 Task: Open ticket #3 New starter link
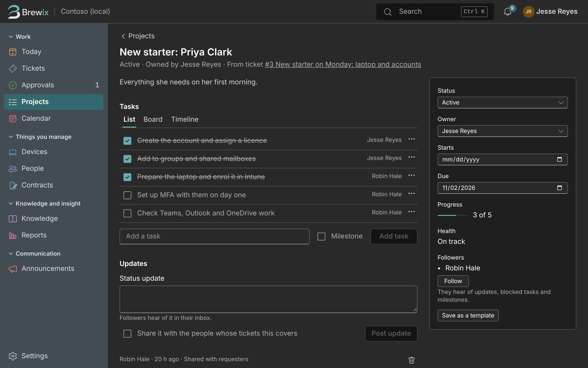coord(343,64)
